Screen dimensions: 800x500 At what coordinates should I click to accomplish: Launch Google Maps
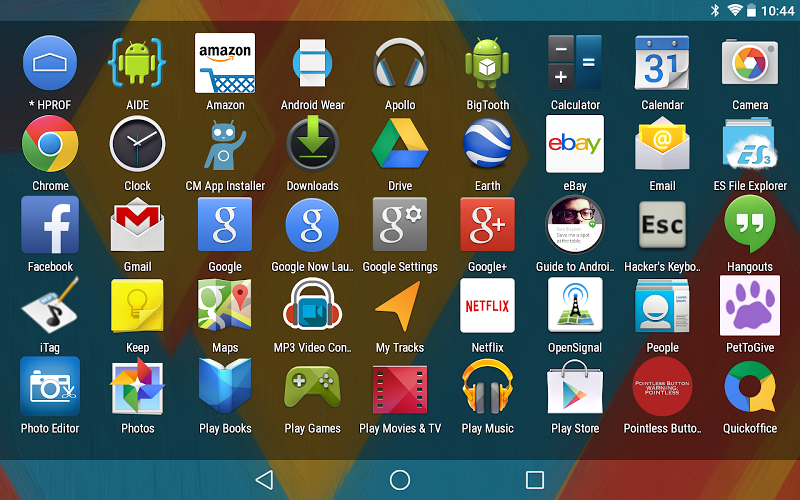pyautogui.click(x=225, y=305)
